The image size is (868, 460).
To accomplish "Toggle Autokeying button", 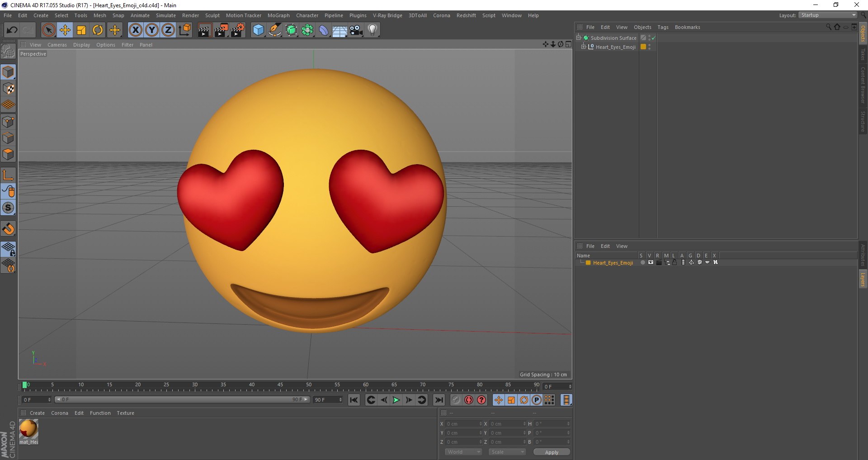I will (469, 400).
